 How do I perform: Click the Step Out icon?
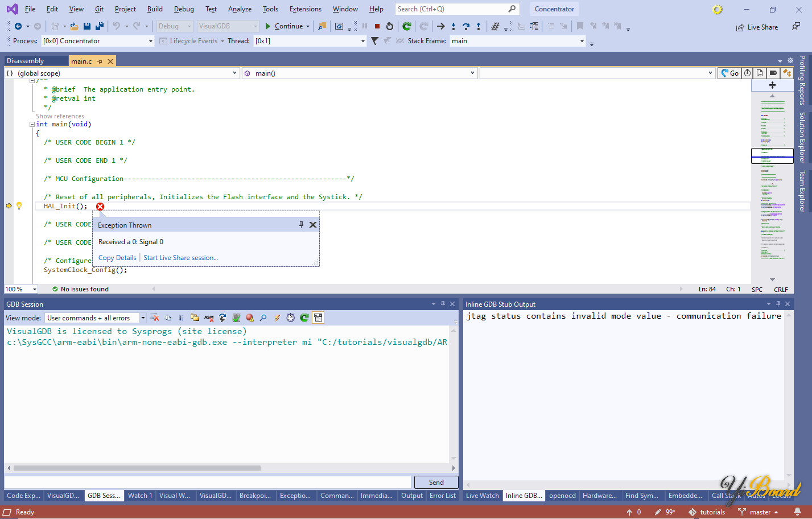479,26
